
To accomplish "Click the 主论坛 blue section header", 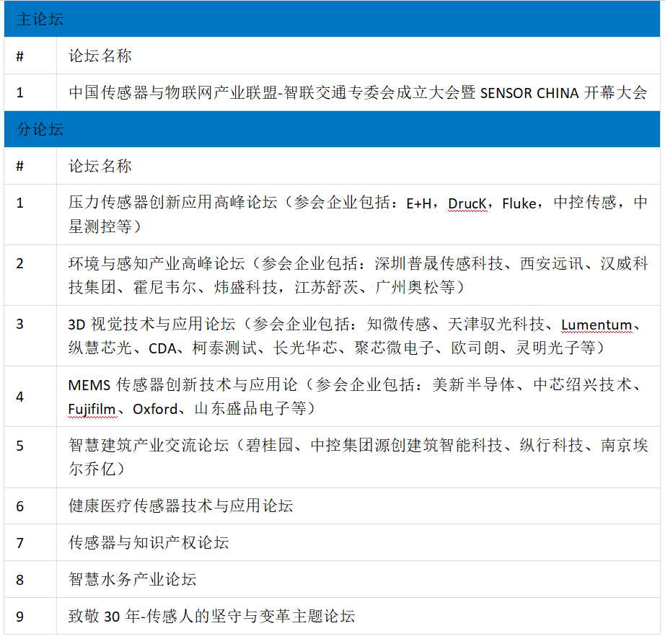I will tap(332, 19).
